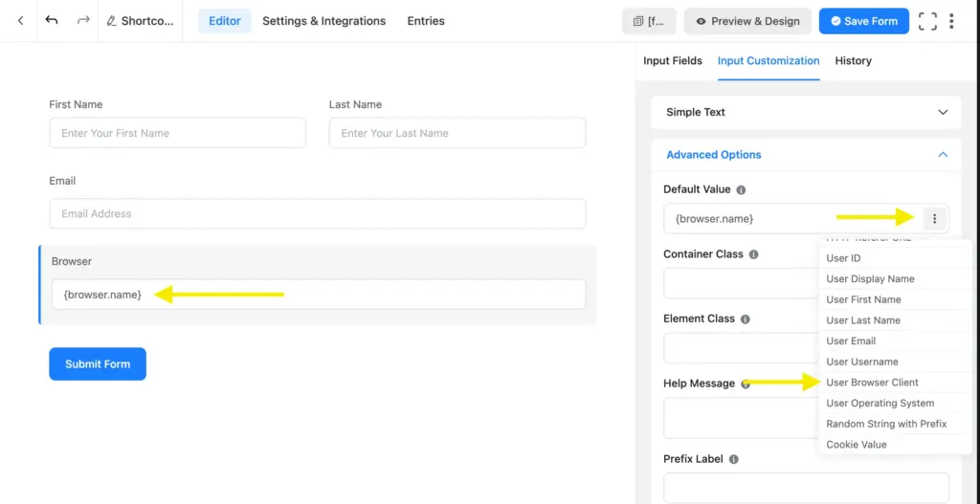980x504 pixels.
Task: Open Preview & Design
Action: point(747,21)
